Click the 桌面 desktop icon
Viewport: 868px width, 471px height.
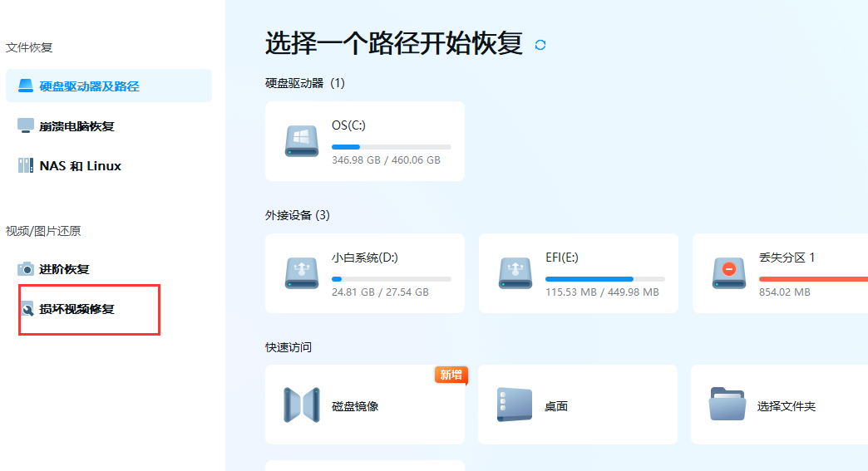pos(515,405)
